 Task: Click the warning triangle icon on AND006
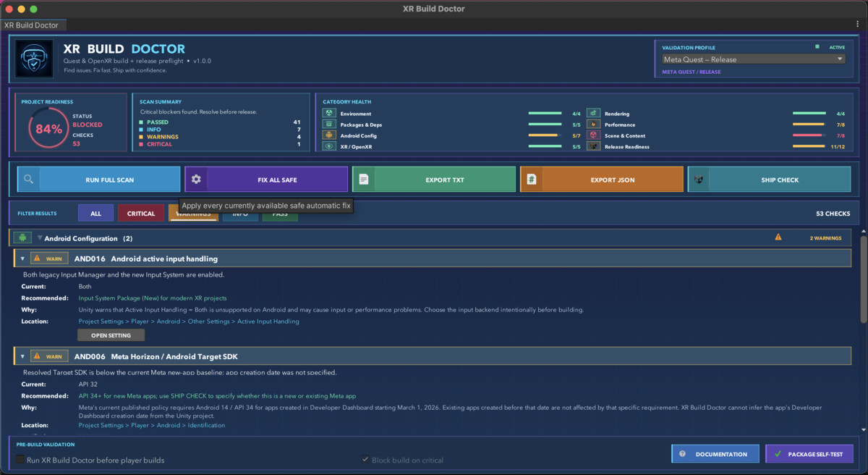point(37,356)
